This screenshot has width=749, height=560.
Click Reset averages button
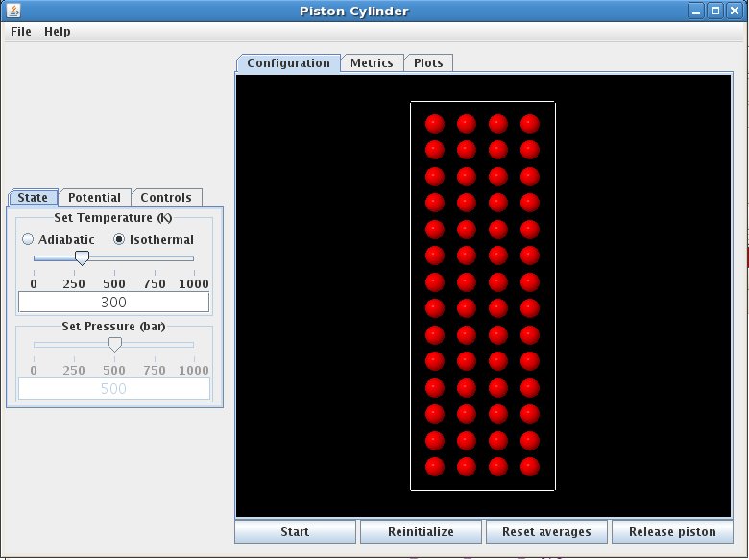(x=546, y=532)
